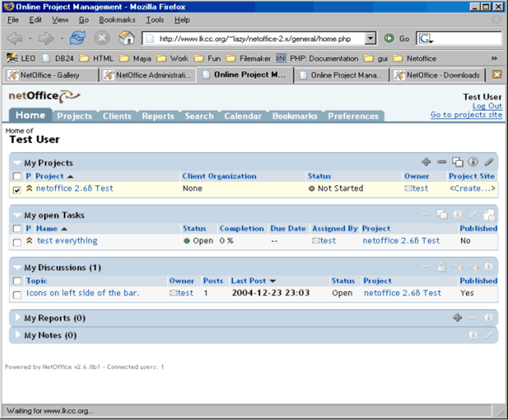Uncheck the netoffice 2.6ß Test project checkbox

[x=17, y=190]
